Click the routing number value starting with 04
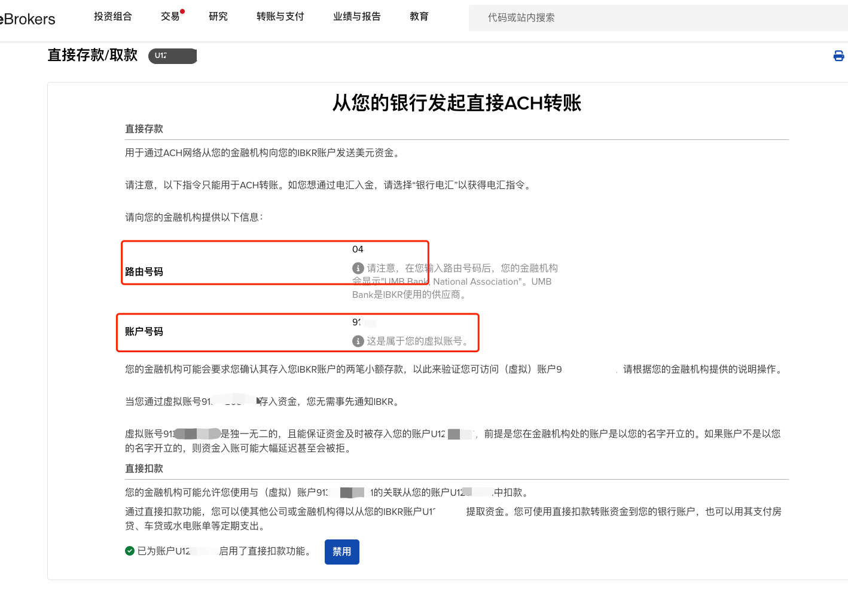Screen dimensions: 848x616 358,249
